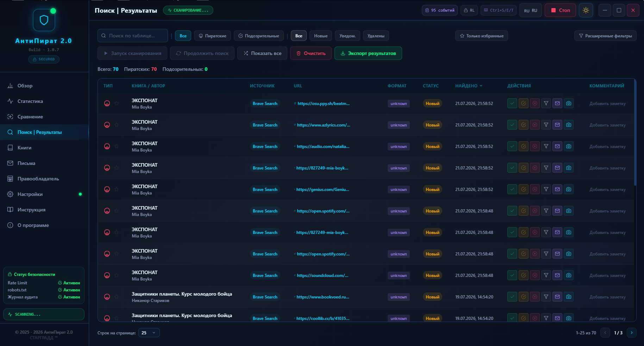The height and width of the screenshot is (346, 644).
Task: Click the Экспорт результатов button
Action: click(x=368, y=53)
